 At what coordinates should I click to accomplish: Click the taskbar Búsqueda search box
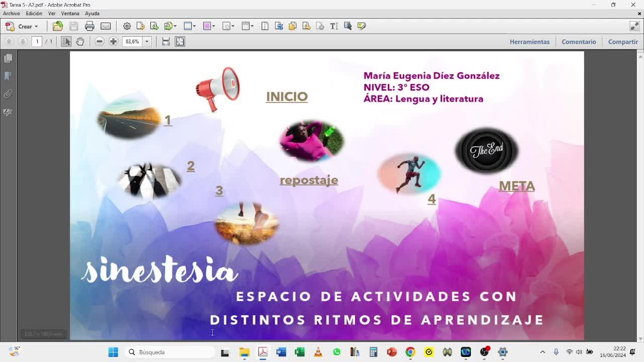[x=171, y=352]
